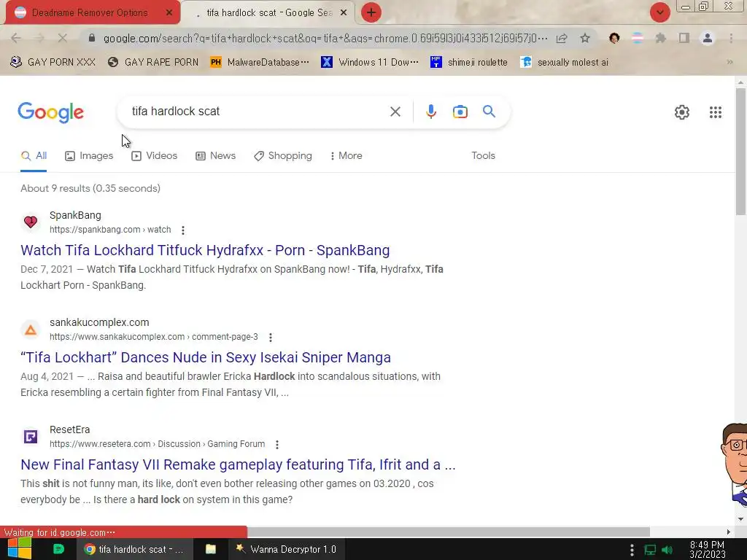
Task: Click the Google logo
Action: click(51, 112)
